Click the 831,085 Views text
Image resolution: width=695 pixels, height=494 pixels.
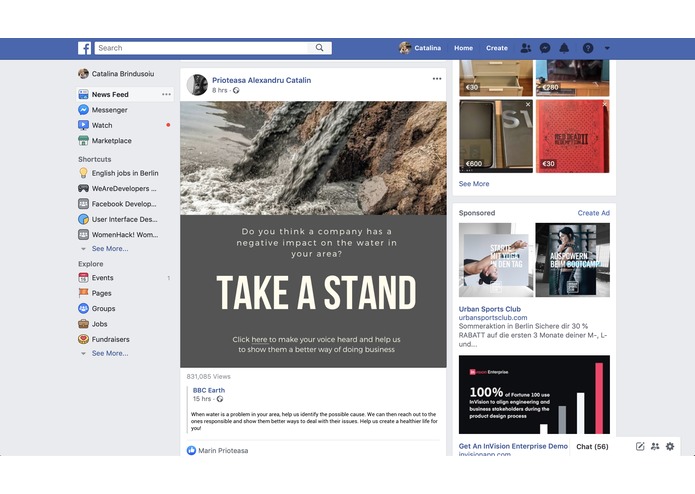pos(209,377)
